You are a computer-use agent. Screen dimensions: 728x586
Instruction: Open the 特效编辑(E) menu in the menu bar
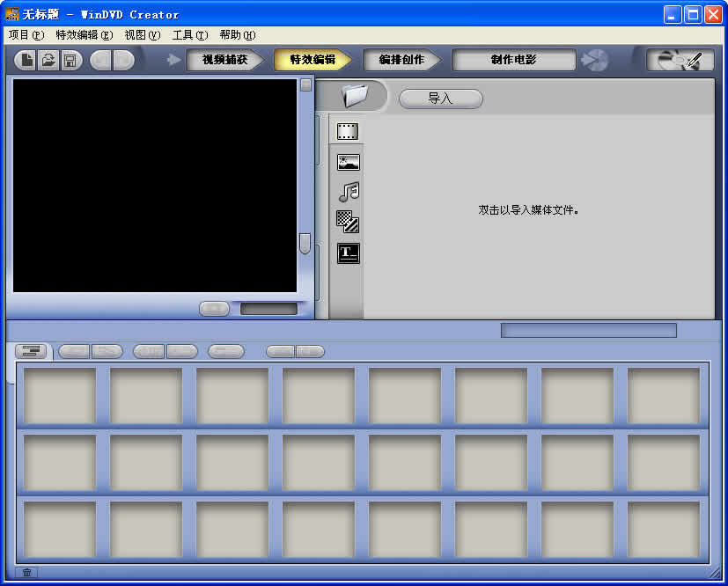pyautogui.click(x=84, y=35)
